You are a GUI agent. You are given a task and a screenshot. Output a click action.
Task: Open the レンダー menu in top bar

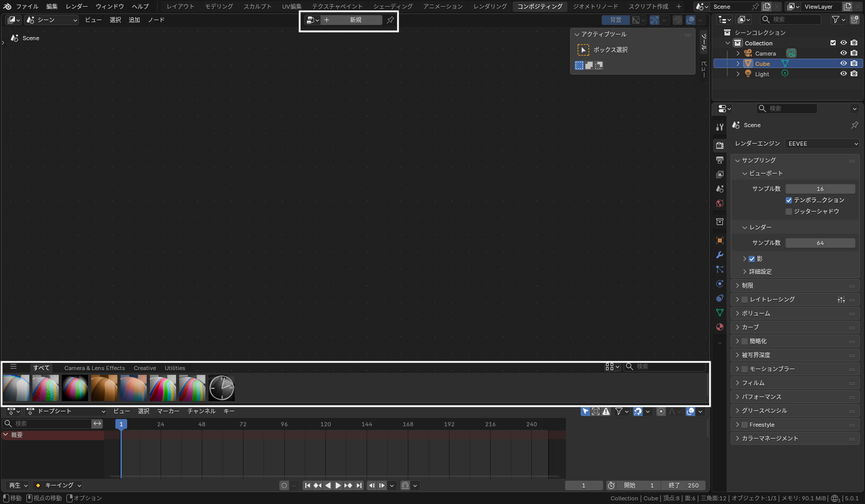click(76, 7)
